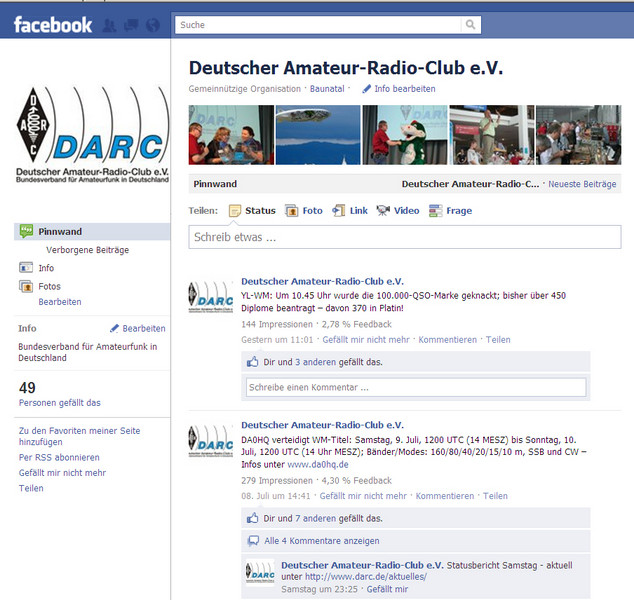This screenshot has width=634, height=600.
Task: Open Fotos in the sidebar
Action: tap(49, 286)
